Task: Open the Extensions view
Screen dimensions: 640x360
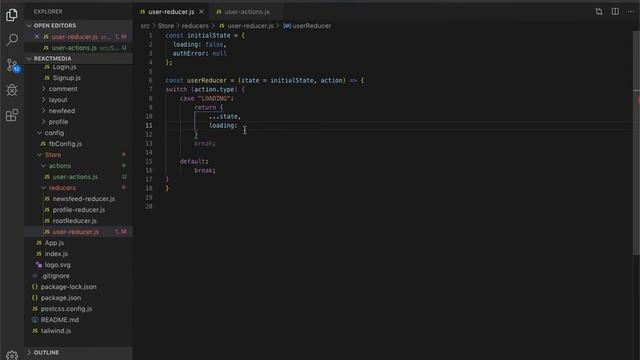Action: click(12, 115)
